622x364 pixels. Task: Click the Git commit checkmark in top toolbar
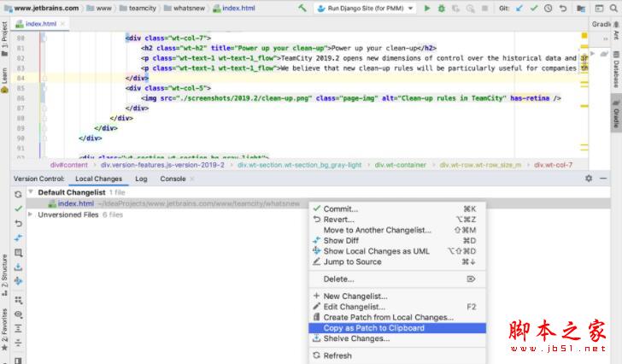pyautogui.click(x=534, y=9)
